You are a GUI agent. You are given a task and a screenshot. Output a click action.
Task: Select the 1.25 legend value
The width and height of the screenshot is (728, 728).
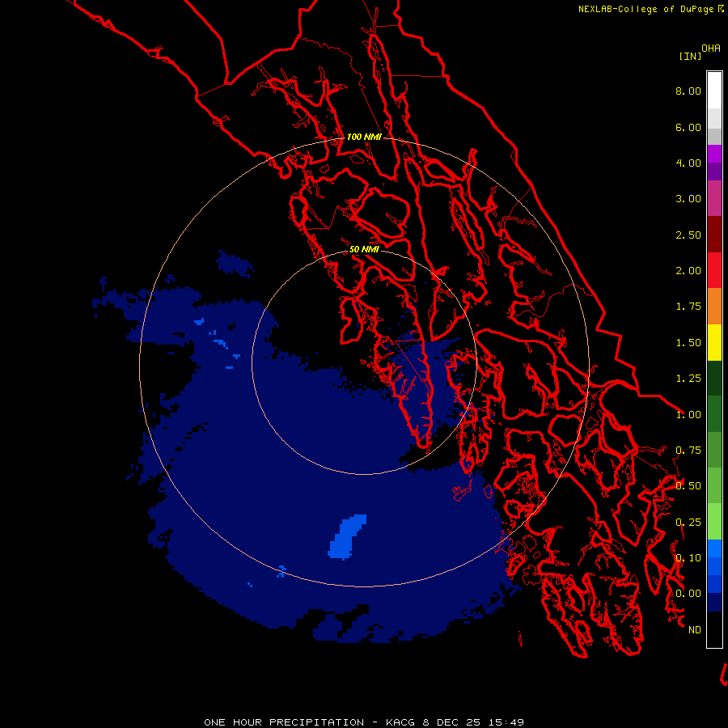688,379
